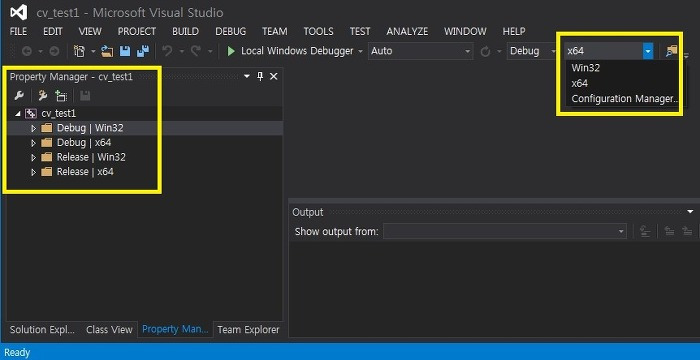The width and height of the screenshot is (700, 360).
Task: Open the FILE menu
Action: [x=18, y=31]
